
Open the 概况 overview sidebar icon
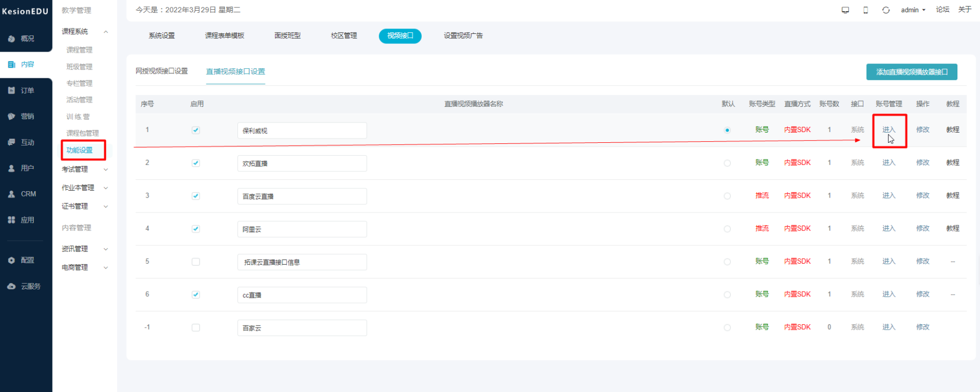click(11, 39)
